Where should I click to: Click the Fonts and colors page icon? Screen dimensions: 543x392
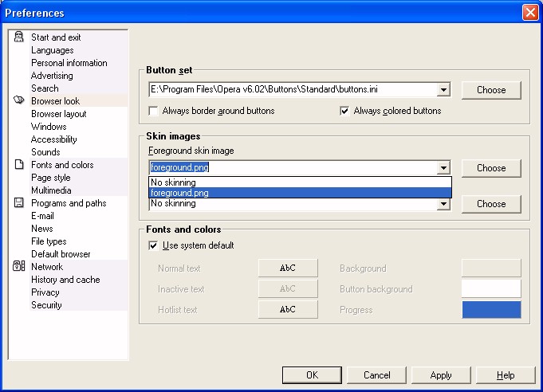pos(19,165)
